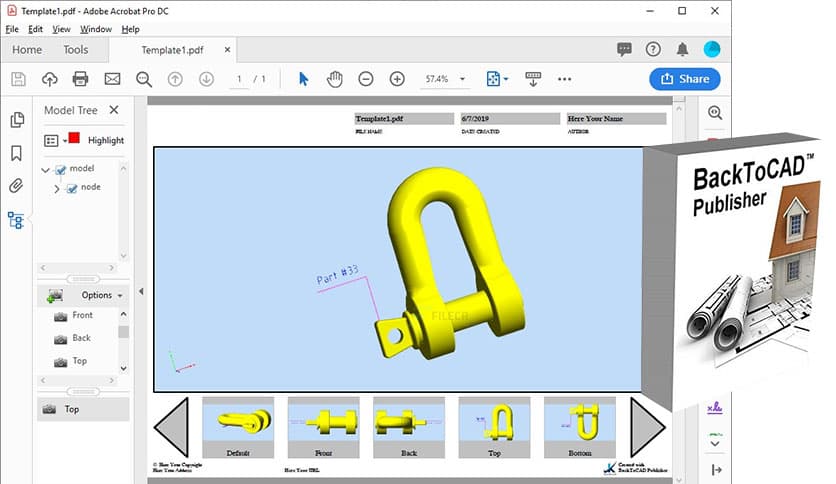Open fit page options dropdown arrow
The height and width of the screenshot is (484, 836).
click(x=505, y=79)
